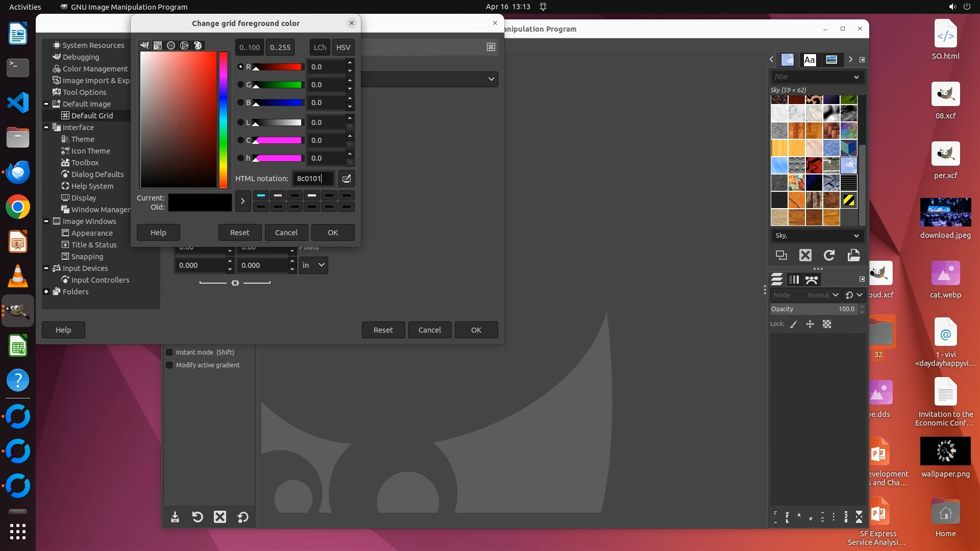Screen dimensions: 980x551
Task: Add current color to history arrow
Action: tap(242, 201)
